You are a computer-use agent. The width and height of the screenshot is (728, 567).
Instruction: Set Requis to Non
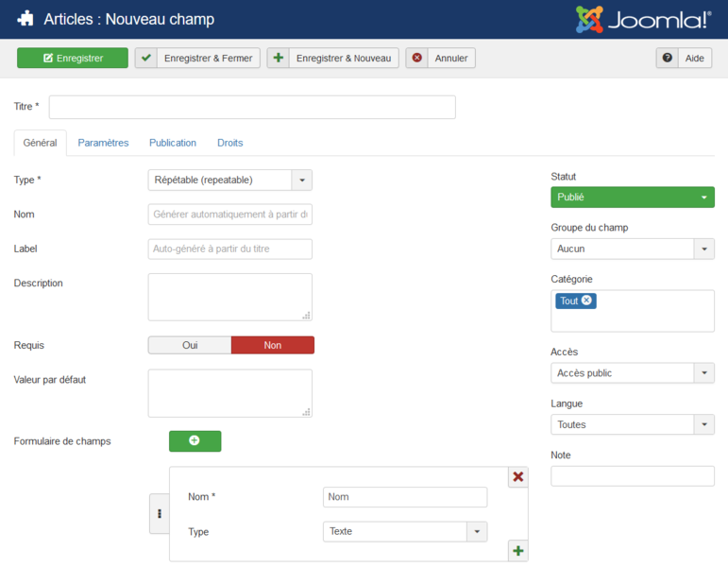click(x=273, y=345)
